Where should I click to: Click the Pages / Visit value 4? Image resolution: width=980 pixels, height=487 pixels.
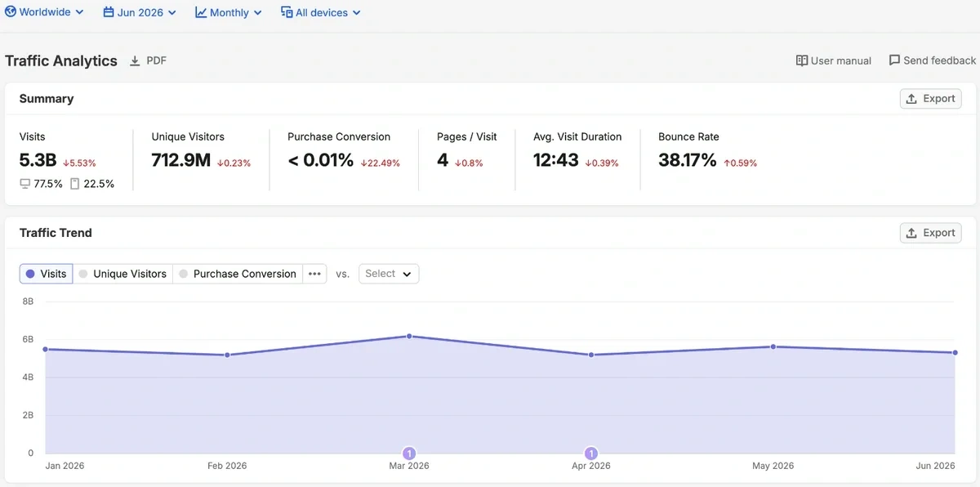[x=443, y=160]
